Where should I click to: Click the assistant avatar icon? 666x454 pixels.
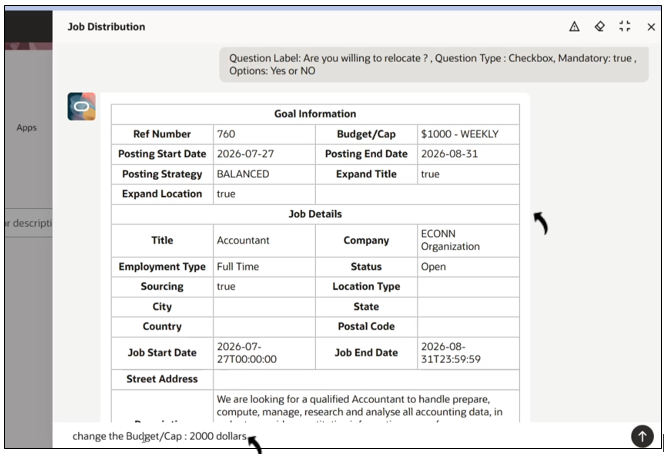pyautogui.click(x=82, y=107)
